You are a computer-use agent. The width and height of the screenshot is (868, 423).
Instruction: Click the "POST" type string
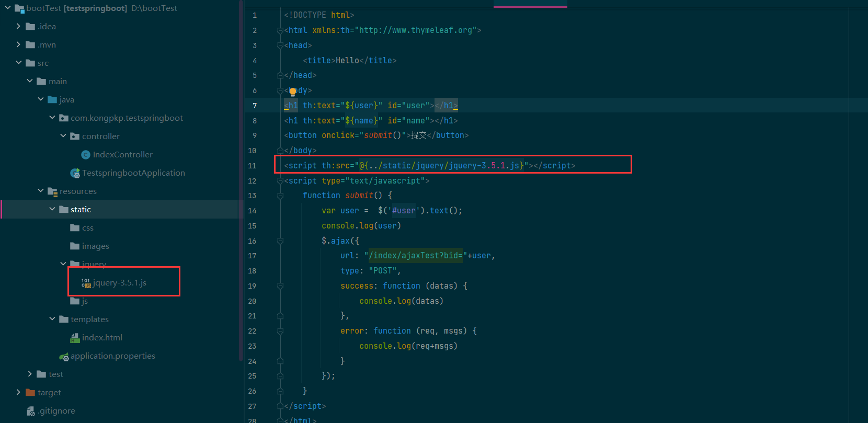click(383, 271)
